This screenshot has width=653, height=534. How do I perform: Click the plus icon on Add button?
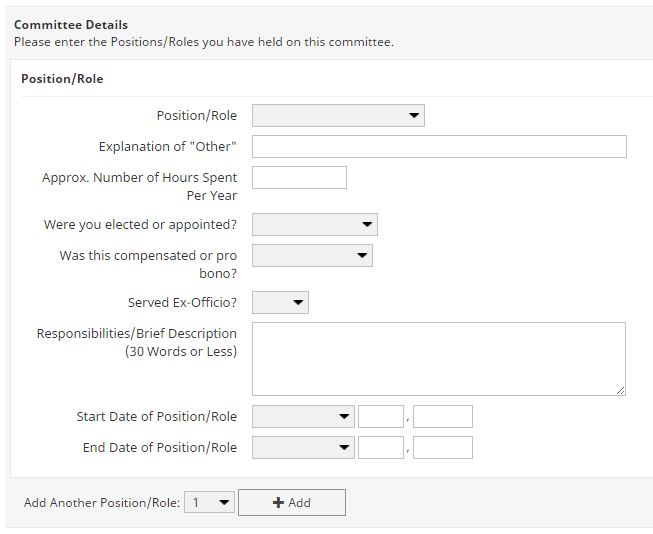(278, 503)
